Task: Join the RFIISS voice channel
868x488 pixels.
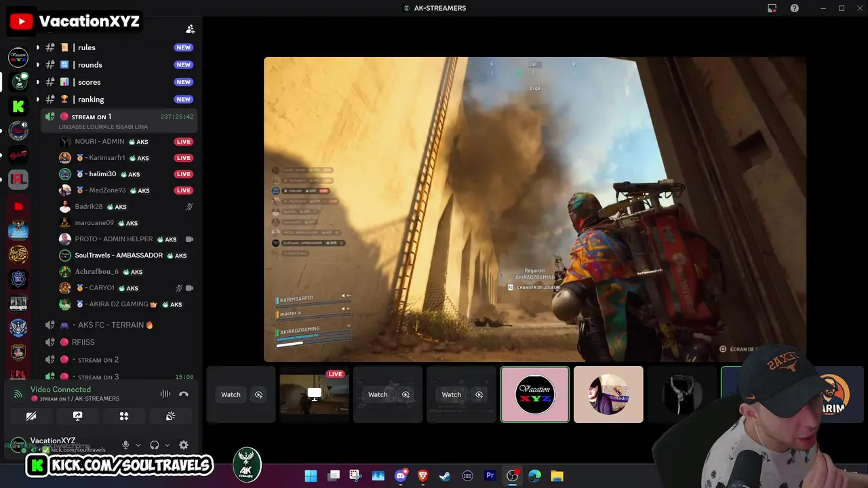Action: coord(119,342)
